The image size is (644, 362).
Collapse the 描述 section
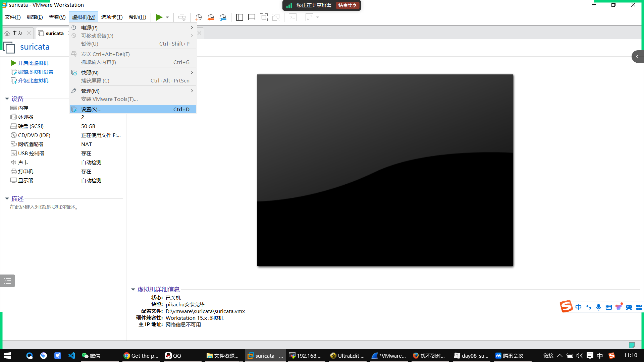[x=7, y=198]
